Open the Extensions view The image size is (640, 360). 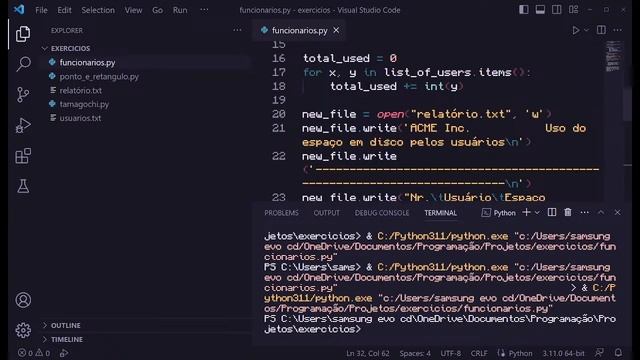pyautogui.click(x=23, y=156)
